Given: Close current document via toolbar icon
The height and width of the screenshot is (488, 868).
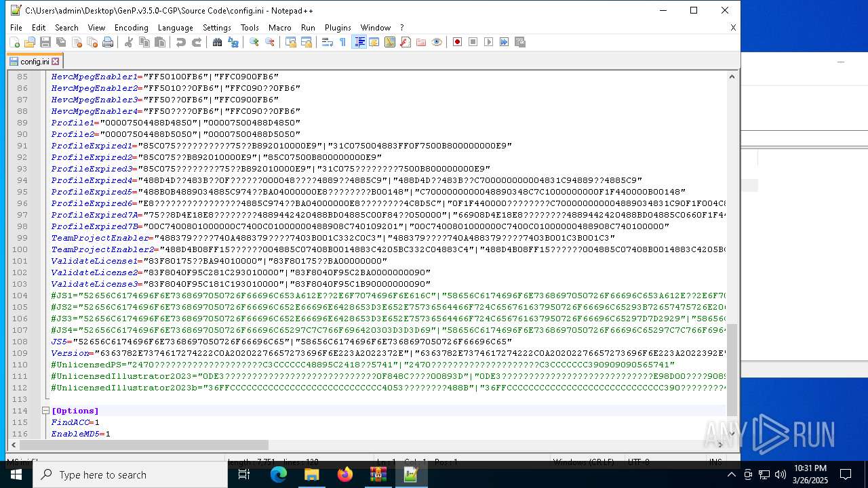Looking at the screenshot, I should [x=77, y=42].
